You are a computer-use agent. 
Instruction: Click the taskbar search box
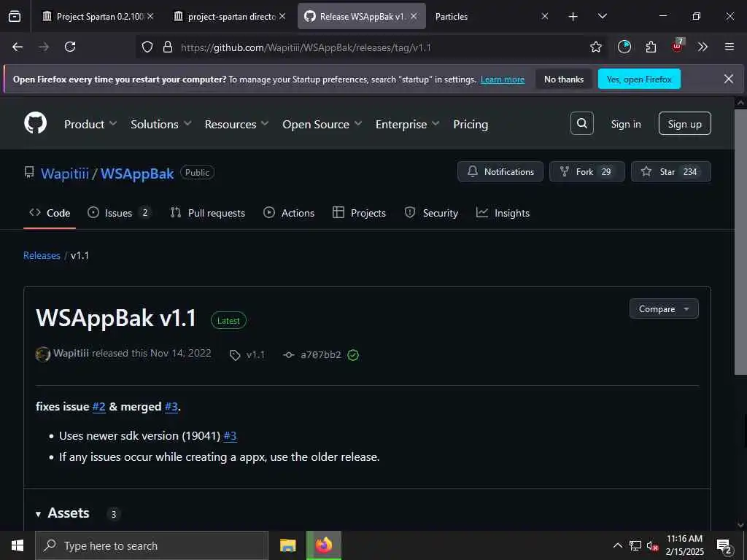point(152,545)
